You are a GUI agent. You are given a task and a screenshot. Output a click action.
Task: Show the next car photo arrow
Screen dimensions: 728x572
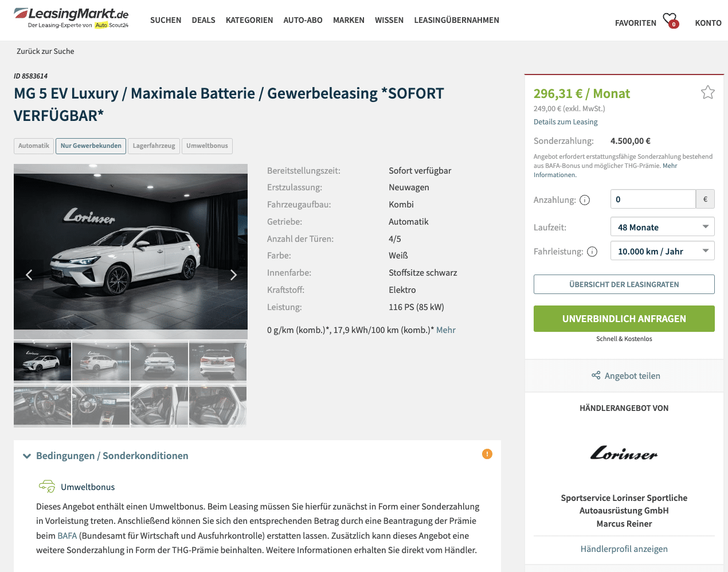[233, 275]
